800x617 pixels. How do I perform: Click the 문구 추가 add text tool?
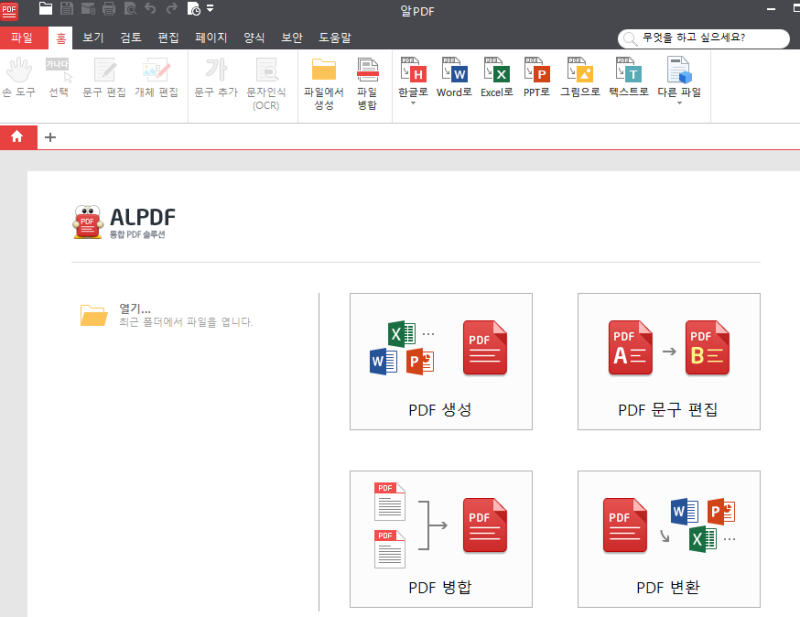point(216,78)
